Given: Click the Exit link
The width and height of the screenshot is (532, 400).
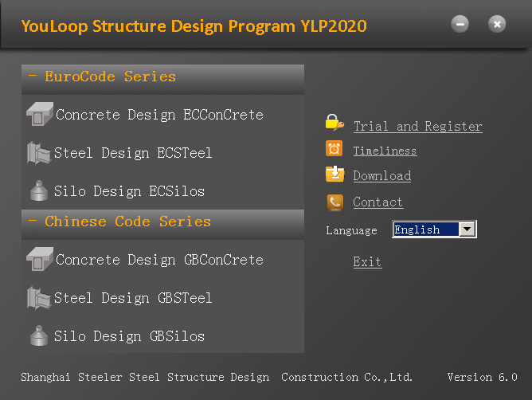Looking at the screenshot, I should point(367,262).
